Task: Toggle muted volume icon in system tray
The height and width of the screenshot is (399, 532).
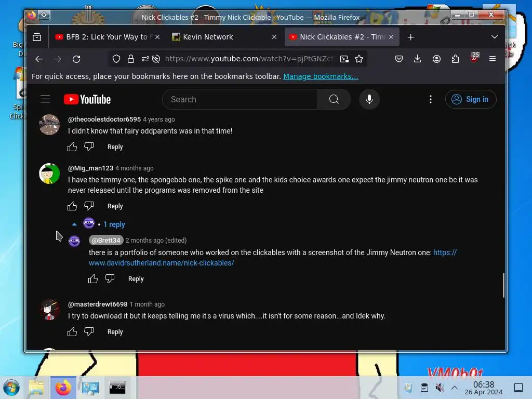Action: tap(440, 388)
